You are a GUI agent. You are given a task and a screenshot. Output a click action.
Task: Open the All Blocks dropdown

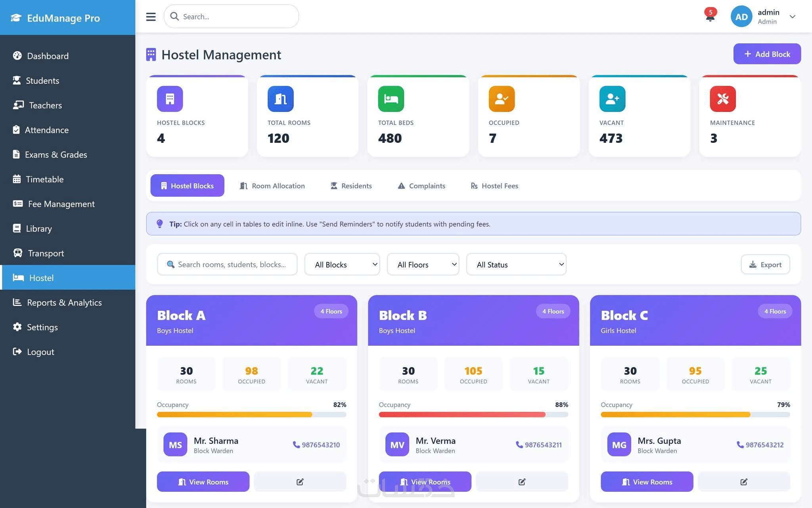(342, 264)
